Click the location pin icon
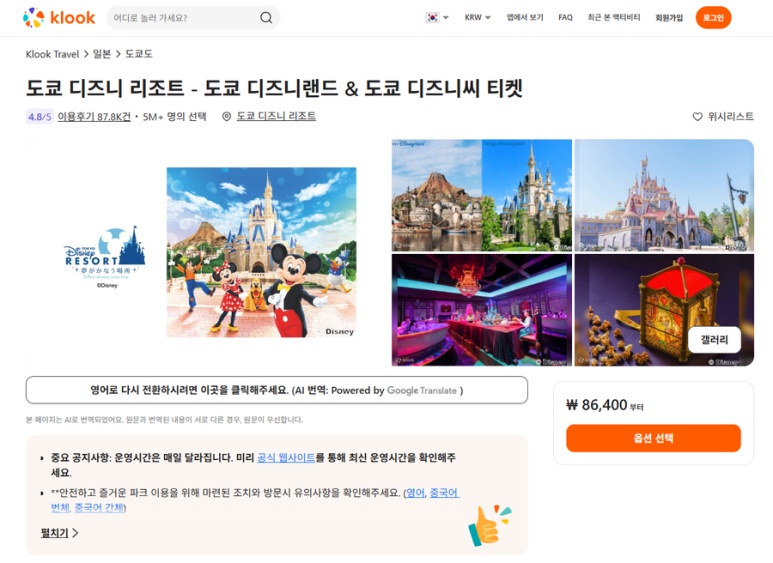The width and height of the screenshot is (773, 563). click(x=226, y=116)
